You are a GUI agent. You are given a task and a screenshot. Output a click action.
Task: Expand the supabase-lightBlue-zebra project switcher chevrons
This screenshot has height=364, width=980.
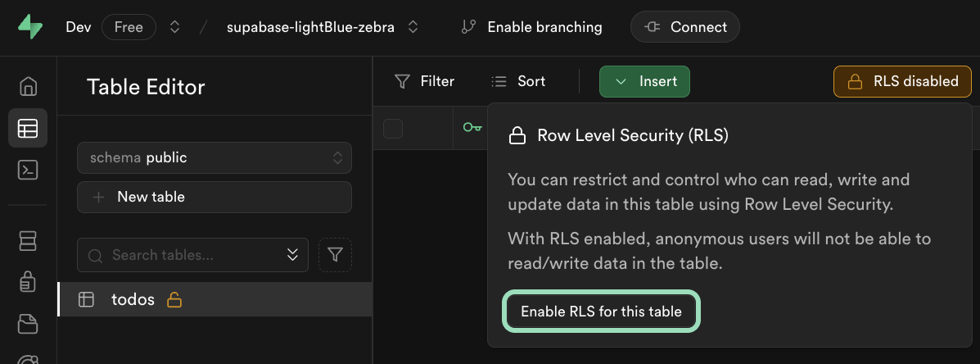[x=413, y=28]
